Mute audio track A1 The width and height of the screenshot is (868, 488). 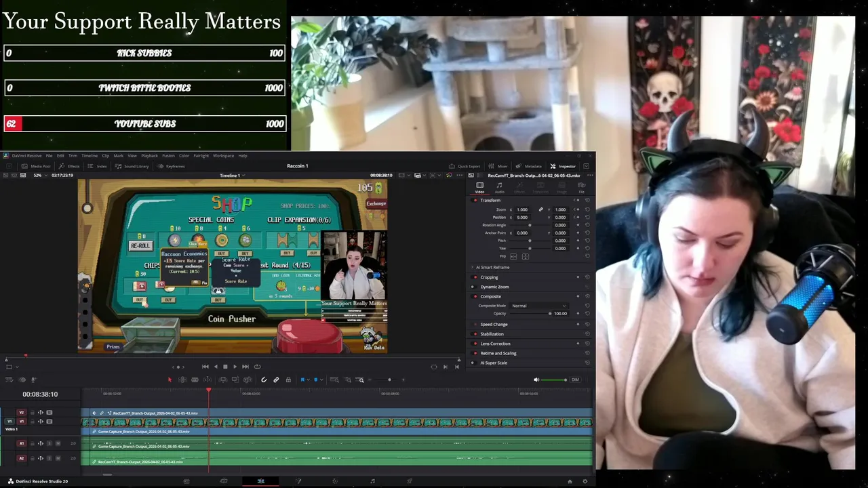click(x=58, y=443)
